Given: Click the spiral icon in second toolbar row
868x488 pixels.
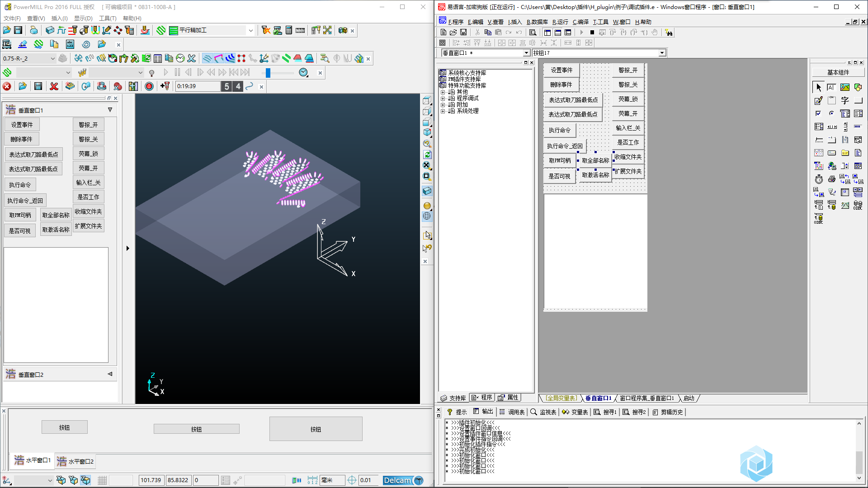Looking at the screenshot, I should 86,44.
